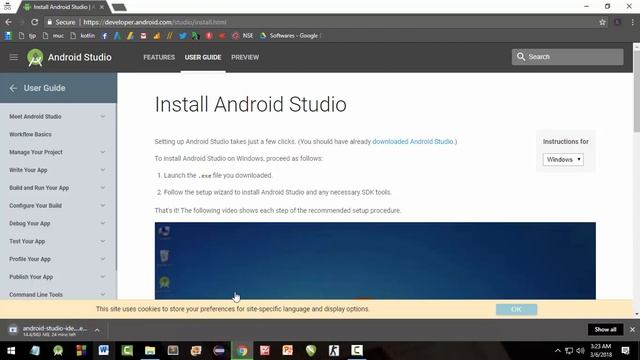The width and height of the screenshot is (640, 360).
Task: Click Show all downloads button
Action: [605, 329]
